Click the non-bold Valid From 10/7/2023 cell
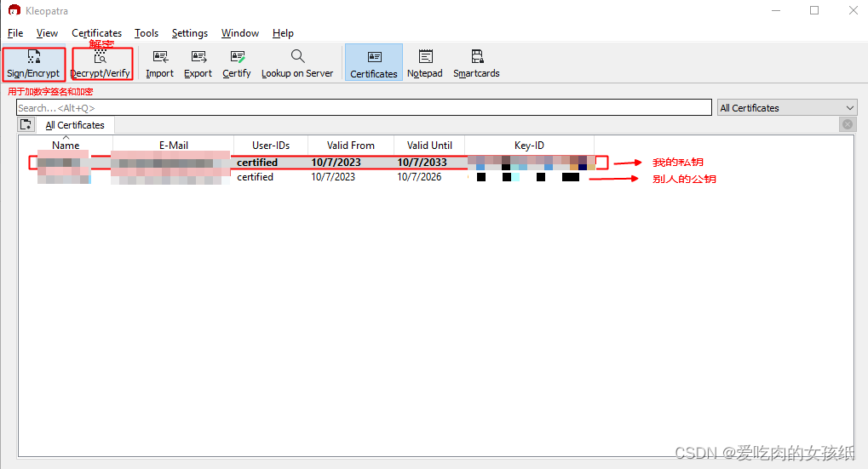The width and height of the screenshot is (868, 469). [x=333, y=177]
